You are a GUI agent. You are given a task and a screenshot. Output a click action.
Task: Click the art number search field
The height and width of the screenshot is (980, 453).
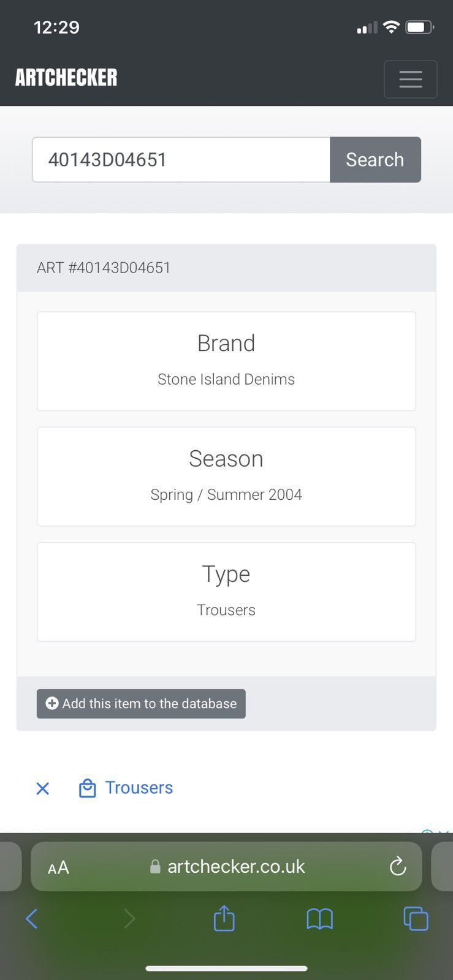(181, 160)
